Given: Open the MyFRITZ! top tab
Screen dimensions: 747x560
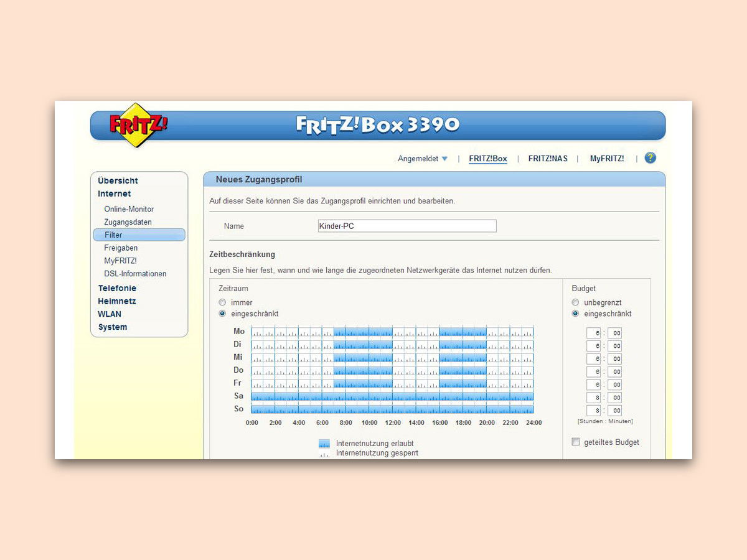Looking at the screenshot, I should (x=607, y=159).
